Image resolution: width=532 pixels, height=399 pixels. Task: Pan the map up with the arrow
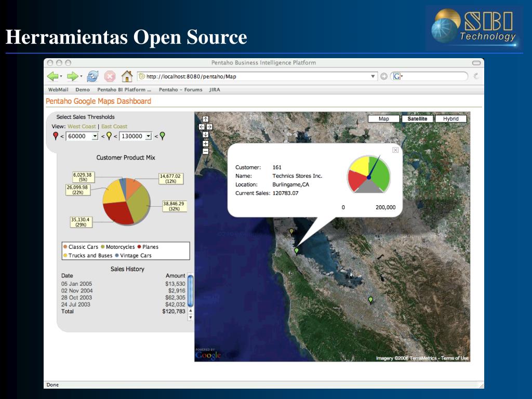pyautogui.click(x=206, y=119)
